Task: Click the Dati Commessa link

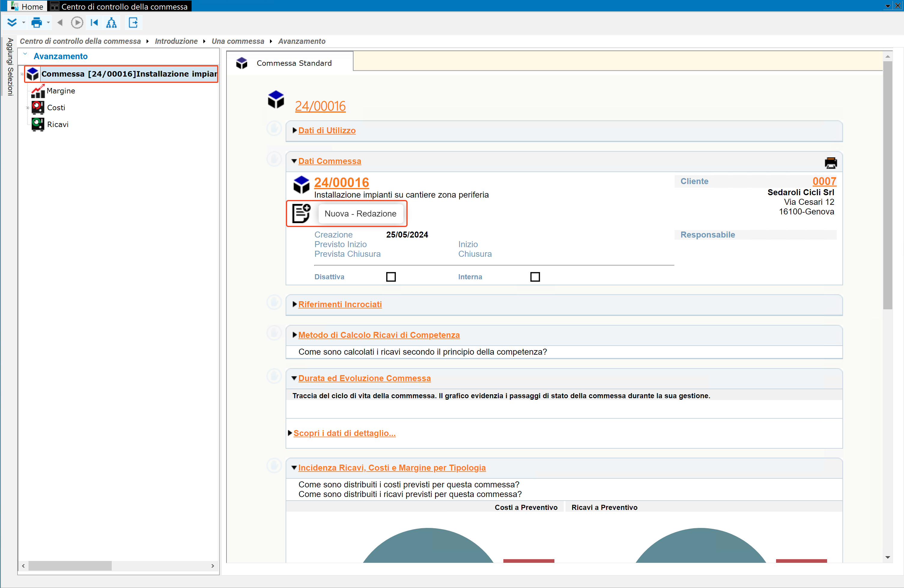Action: point(330,161)
